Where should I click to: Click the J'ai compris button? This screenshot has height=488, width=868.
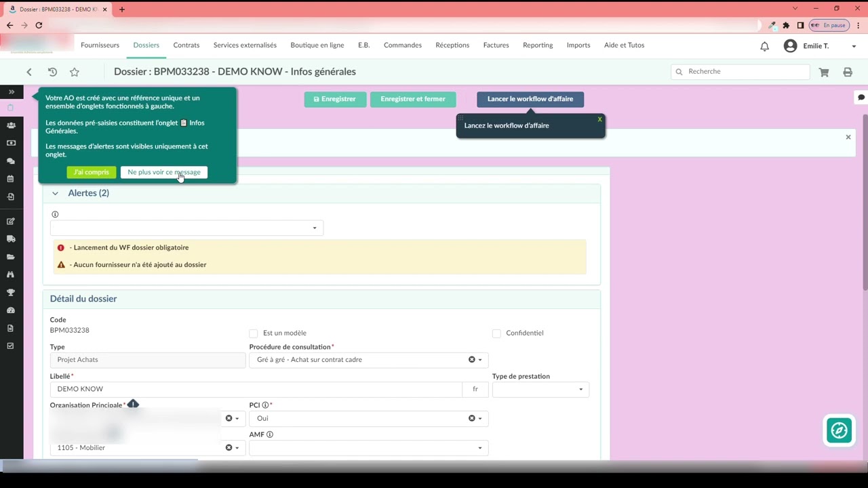pos(92,172)
